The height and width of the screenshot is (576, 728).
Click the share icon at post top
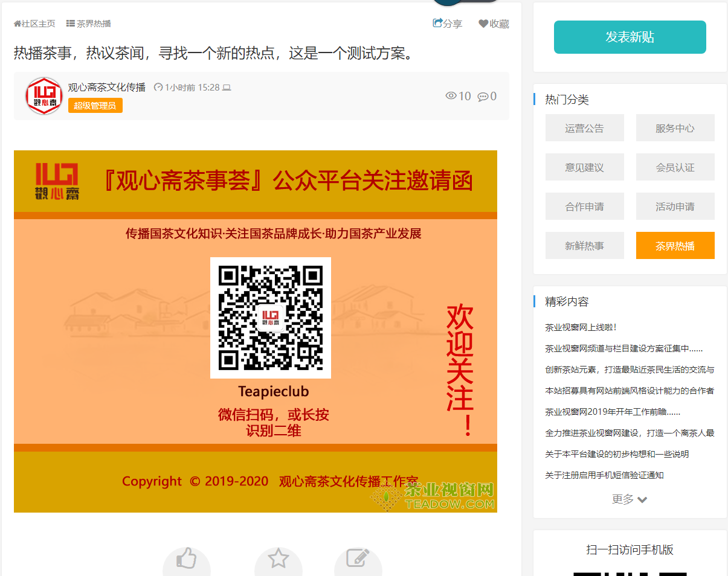coord(438,24)
